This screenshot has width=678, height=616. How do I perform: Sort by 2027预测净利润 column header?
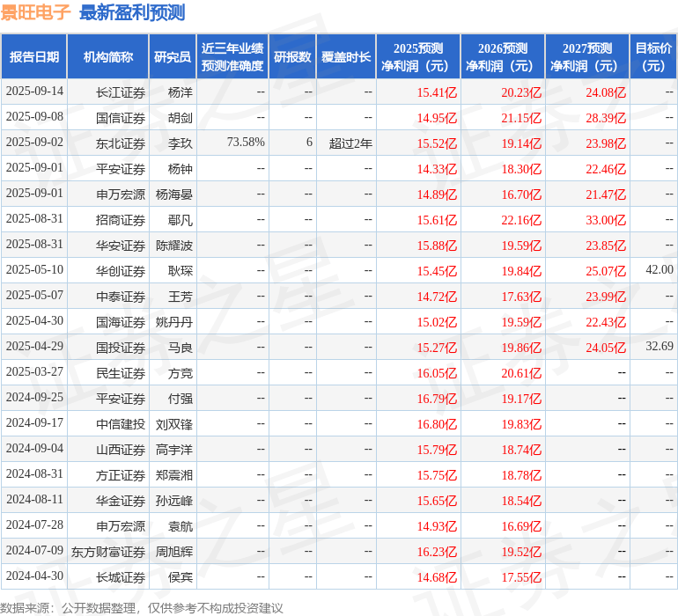[x=587, y=57]
